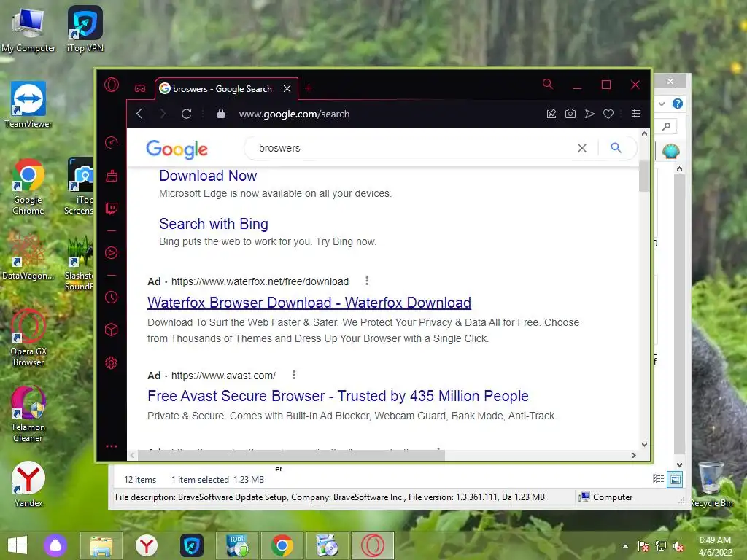Open options dots for Avast ad

294,376
